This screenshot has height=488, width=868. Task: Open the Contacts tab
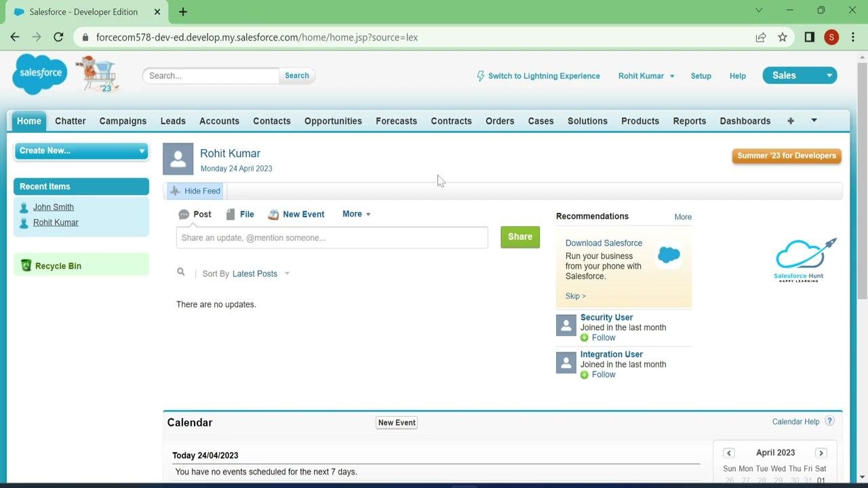(x=272, y=121)
